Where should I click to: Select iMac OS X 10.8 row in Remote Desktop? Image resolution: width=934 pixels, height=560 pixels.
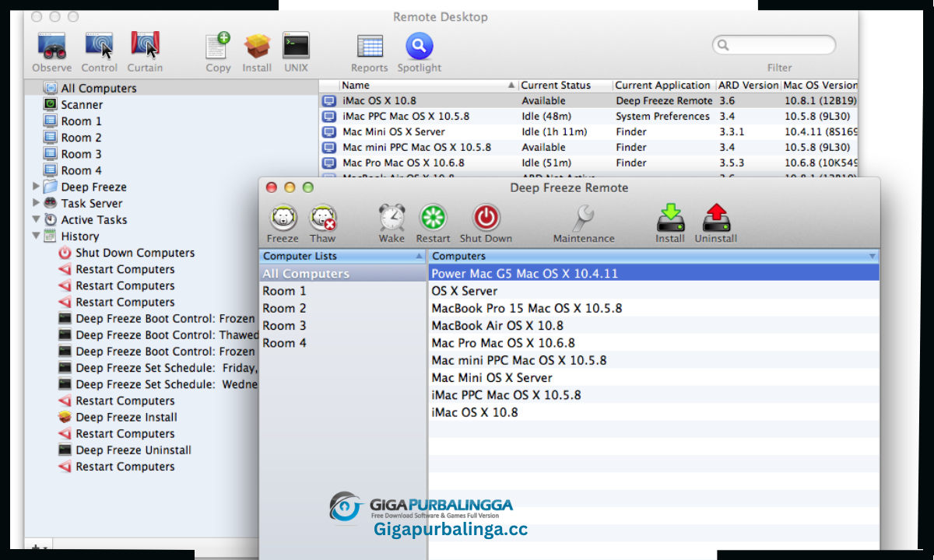tap(589, 100)
